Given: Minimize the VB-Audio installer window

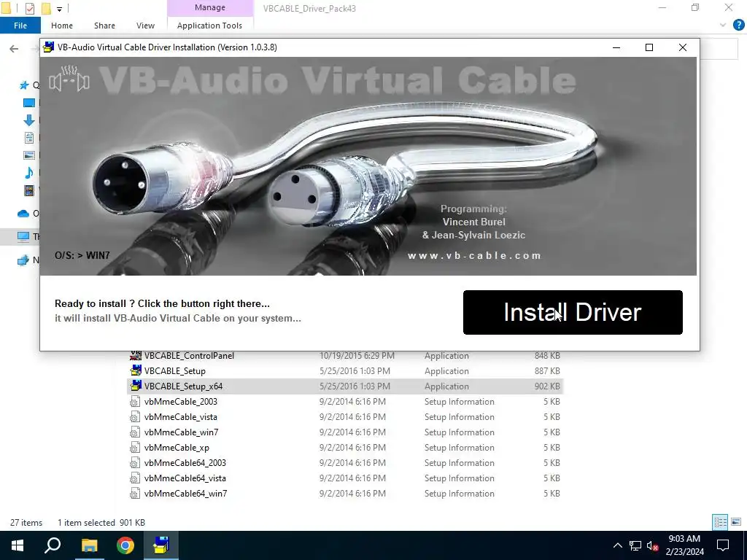Looking at the screenshot, I should (616, 47).
